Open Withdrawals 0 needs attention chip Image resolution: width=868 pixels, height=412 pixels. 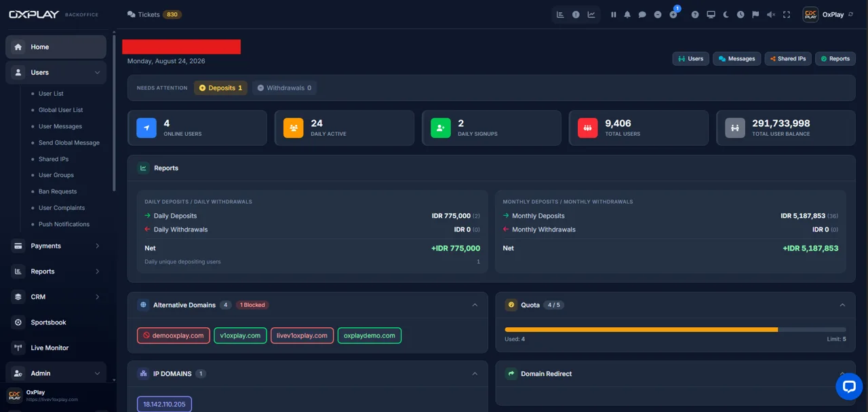pos(285,88)
